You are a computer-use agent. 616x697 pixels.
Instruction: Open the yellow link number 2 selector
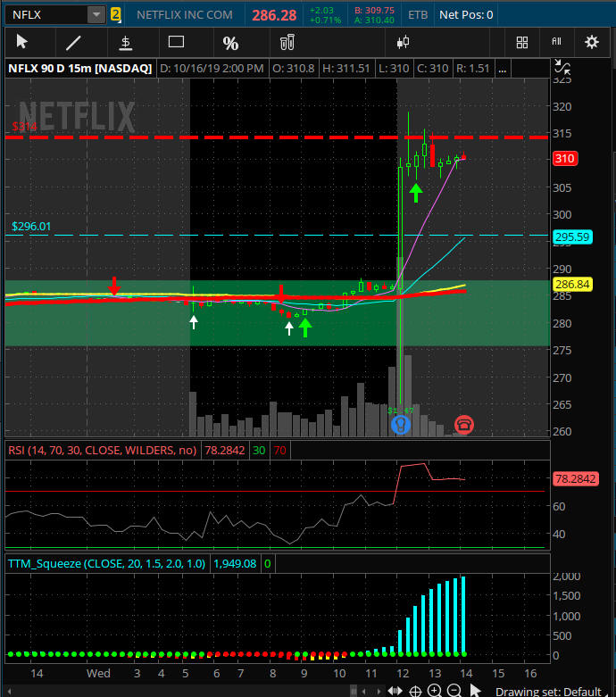pos(116,14)
